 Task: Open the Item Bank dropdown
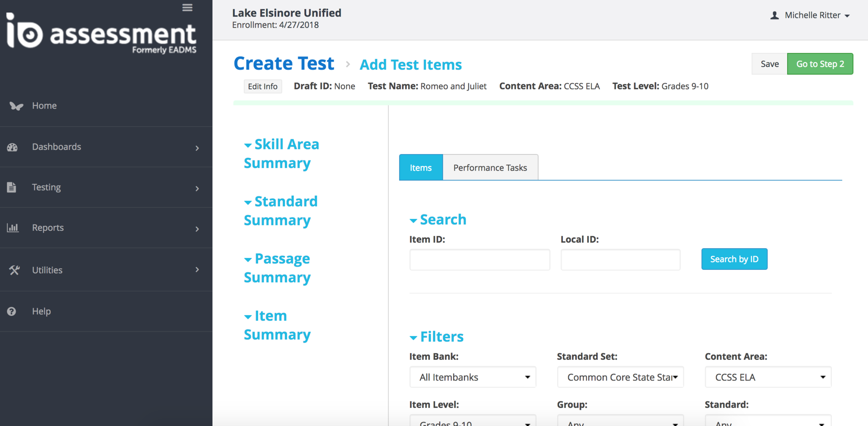tap(473, 377)
